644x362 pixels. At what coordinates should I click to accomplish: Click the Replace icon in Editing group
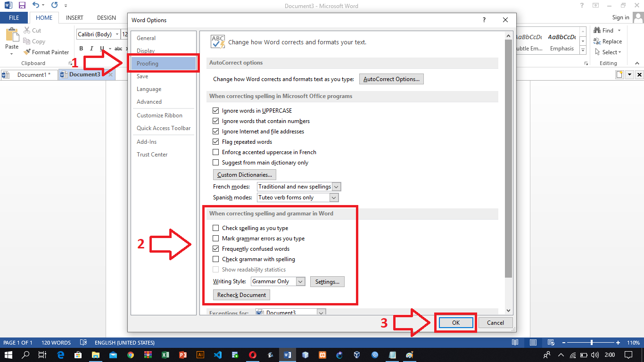[597, 41]
